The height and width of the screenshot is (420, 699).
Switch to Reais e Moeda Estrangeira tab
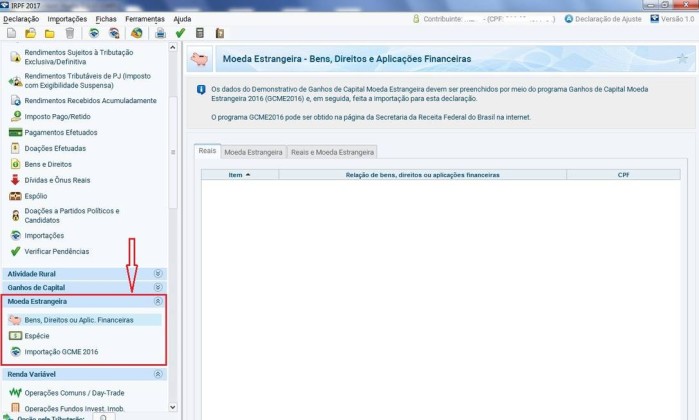coord(332,152)
